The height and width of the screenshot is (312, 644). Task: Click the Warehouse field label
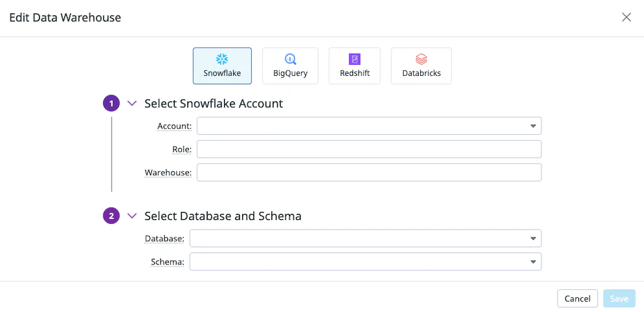168,173
